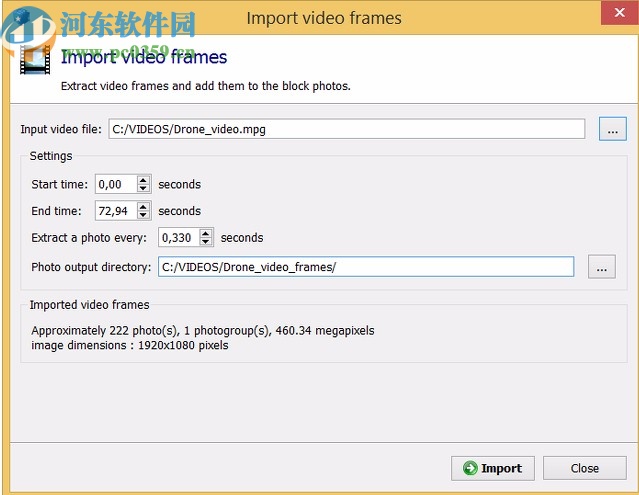This screenshot has width=639, height=495.
Task: Click the 'End time:' label
Action: (56, 211)
